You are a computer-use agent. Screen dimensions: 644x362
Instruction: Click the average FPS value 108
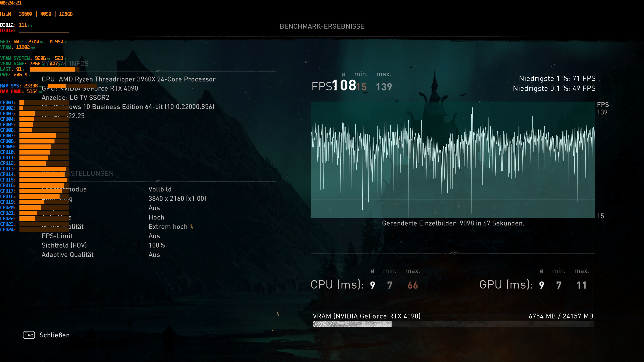(x=344, y=85)
